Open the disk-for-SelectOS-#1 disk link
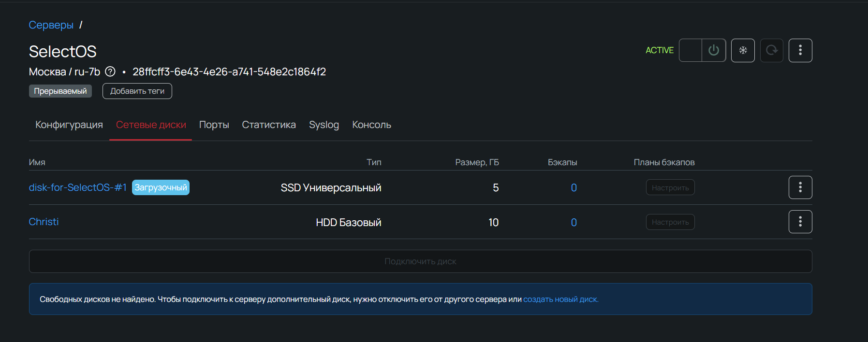 click(x=77, y=187)
